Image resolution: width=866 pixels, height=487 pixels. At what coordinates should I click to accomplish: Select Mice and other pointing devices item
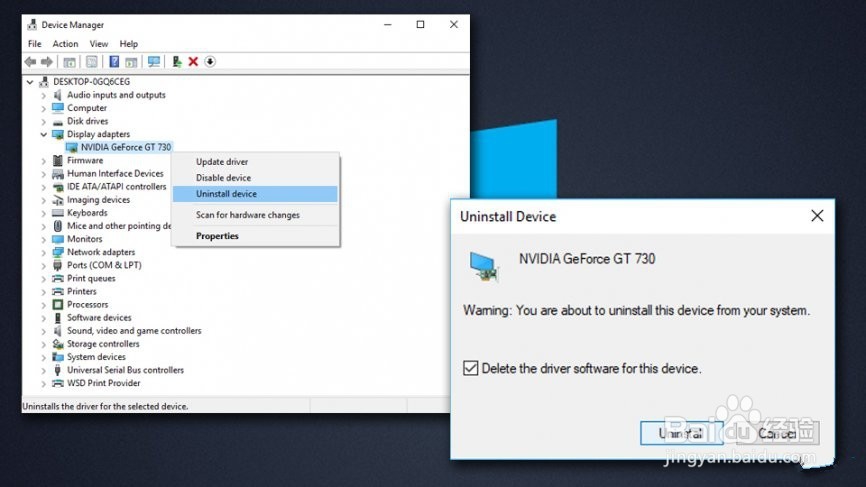click(119, 226)
